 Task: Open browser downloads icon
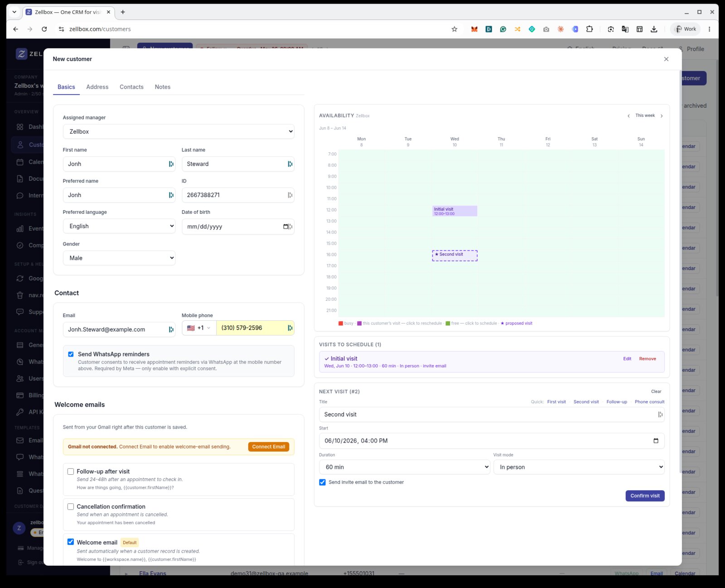[x=654, y=29]
